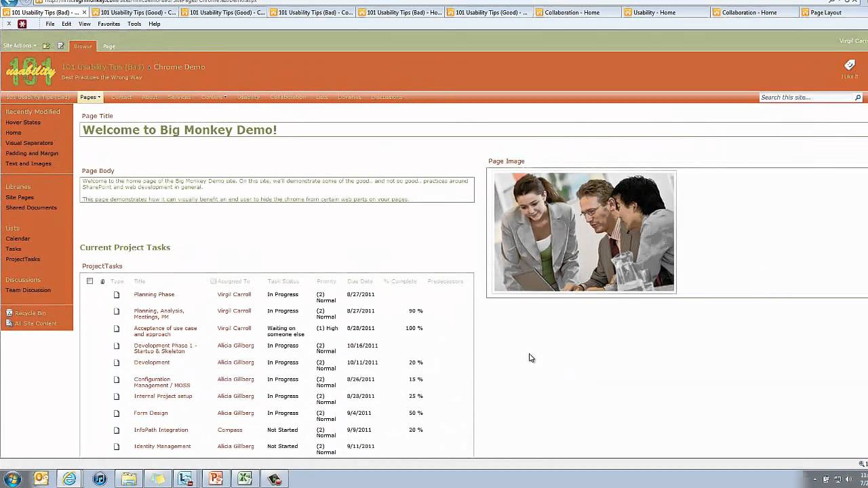Click the Collaboration top navigation link
Image resolution: width=868 pixels, height=488 pixels.
pos(288,98)
